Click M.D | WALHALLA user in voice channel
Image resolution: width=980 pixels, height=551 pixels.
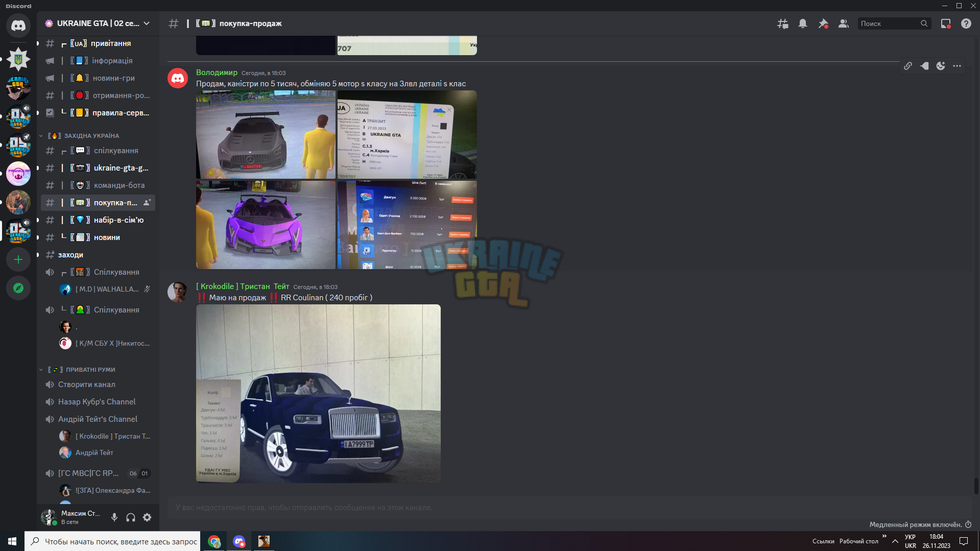(x=105, y=290)
